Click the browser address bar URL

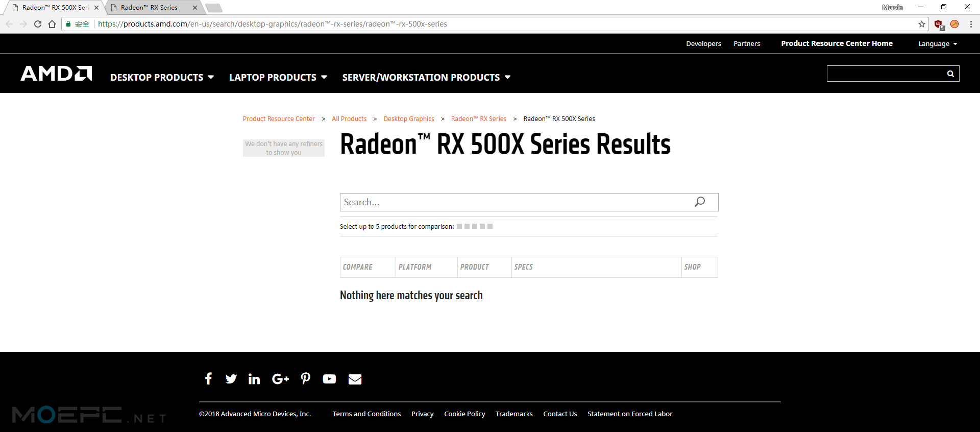(272, 24)
